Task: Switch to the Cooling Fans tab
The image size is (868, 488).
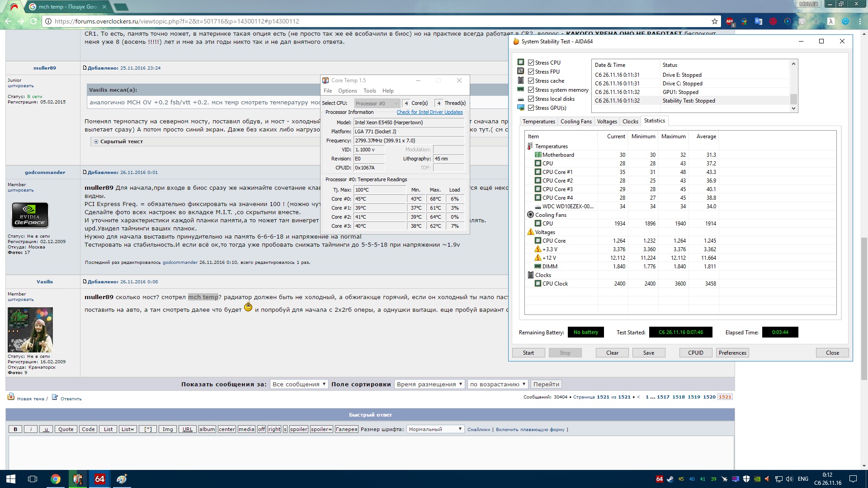Action: (x=576, y=122)
